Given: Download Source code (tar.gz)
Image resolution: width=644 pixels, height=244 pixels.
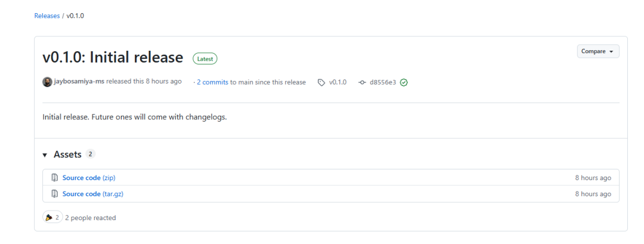Looking at the screenshot, I should tap(93, 194).
